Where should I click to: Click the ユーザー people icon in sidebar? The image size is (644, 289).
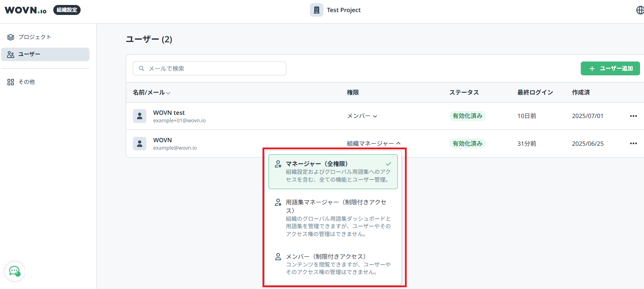click(x=11, y=54)
